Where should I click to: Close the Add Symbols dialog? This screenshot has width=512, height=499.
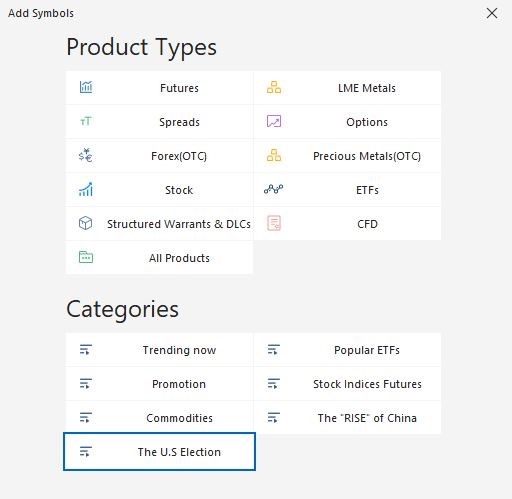click(x=492, y=13)
